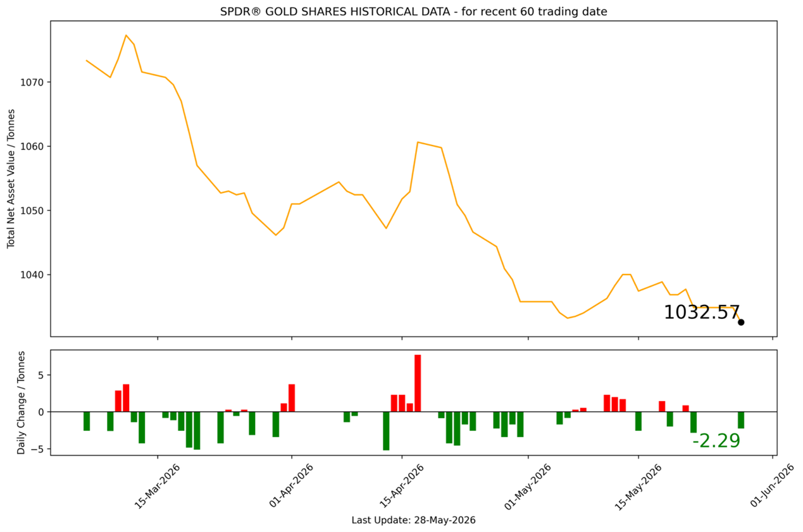Click the 01-Apr-2026 date label
This screenshot has height=532, width=803.
(290, 485)
